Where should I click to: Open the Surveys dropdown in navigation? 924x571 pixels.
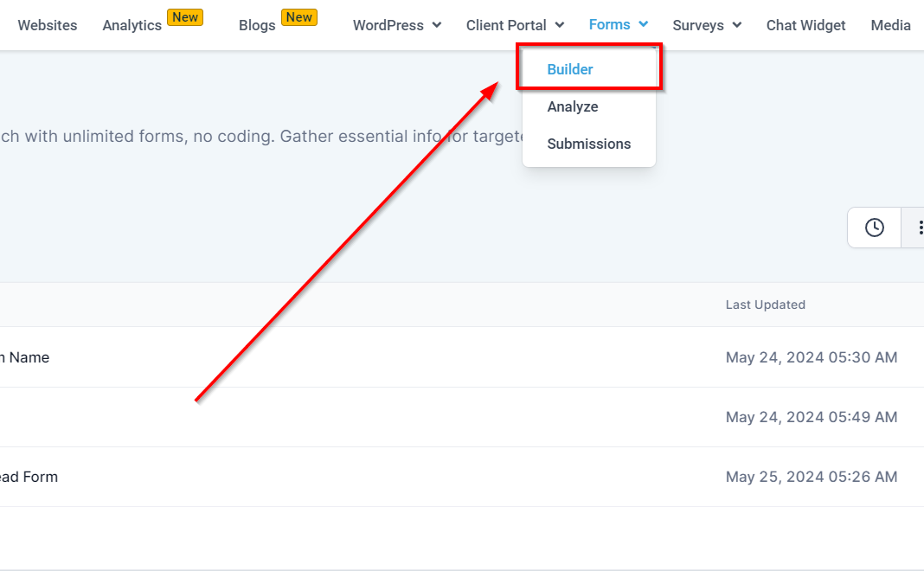pyautogui.click(x=707, y=25)
